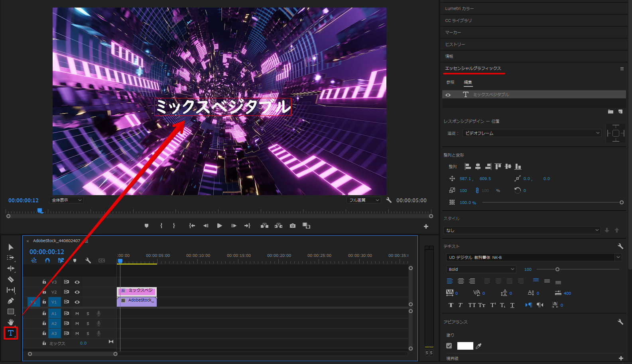This screenshot has height=364, width=632.
Task: Pick fill color with the eyedropper
Action: point(479,346)
